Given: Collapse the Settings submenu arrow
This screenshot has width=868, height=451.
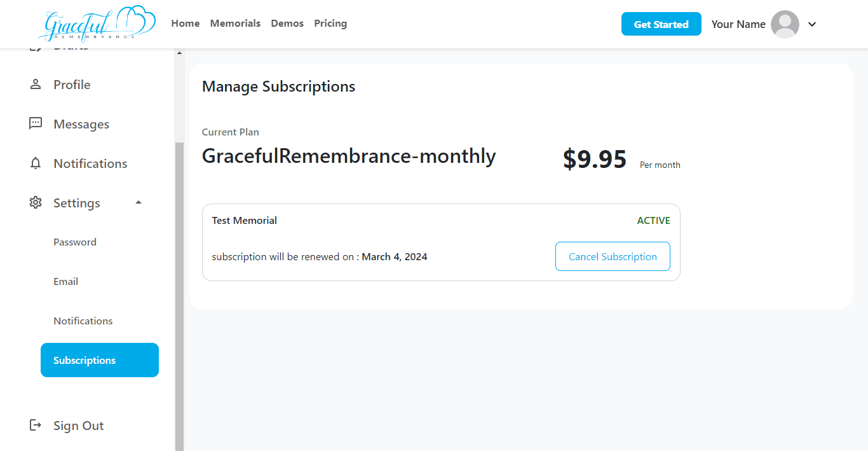Looking at the screenshot, I should [139, 202].
